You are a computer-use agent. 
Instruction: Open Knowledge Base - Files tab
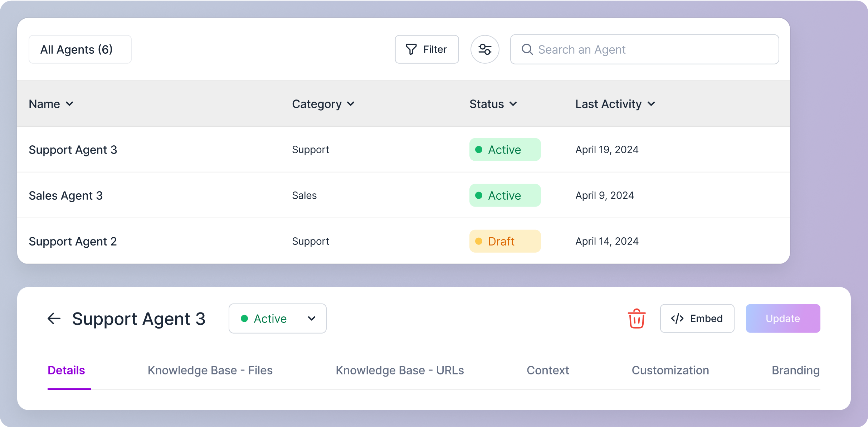point(210,370)
